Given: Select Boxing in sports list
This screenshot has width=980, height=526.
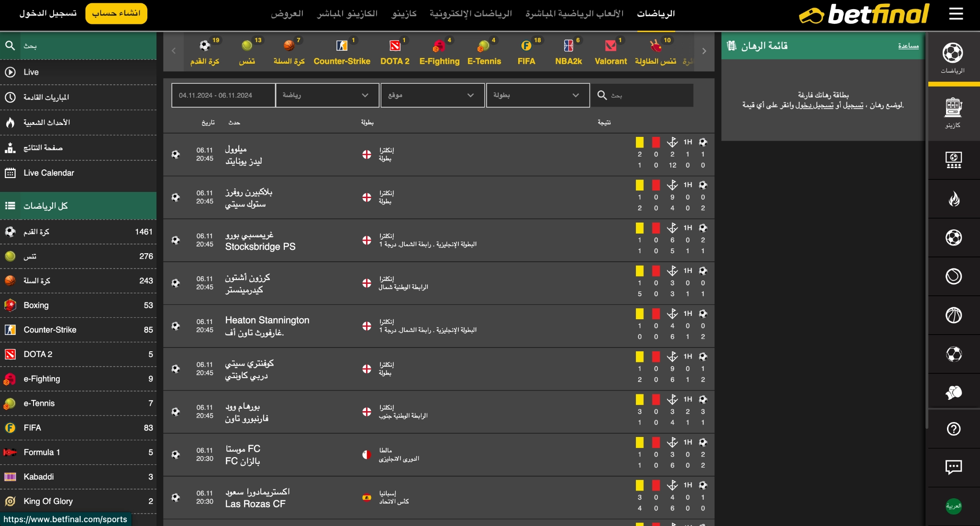Looking at the screenshot, I should [78, 305].
